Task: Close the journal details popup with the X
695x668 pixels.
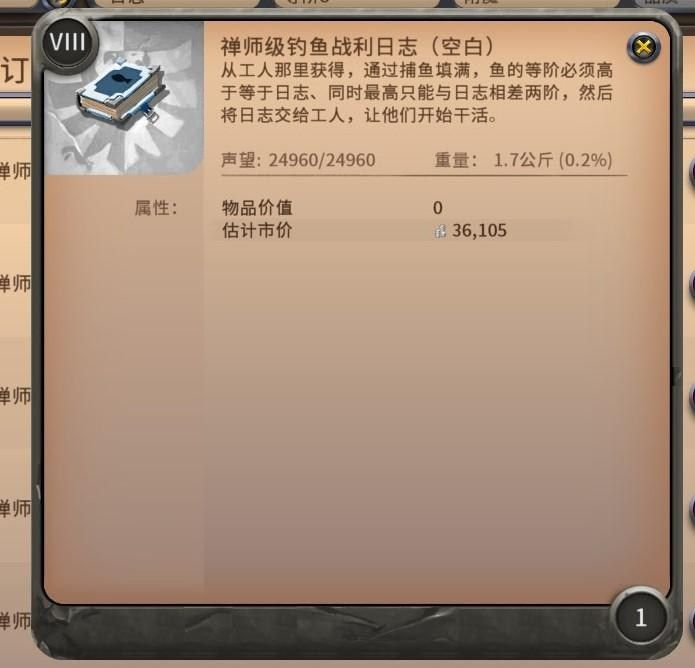Action: pyautogui.click(x=643, y=47)
